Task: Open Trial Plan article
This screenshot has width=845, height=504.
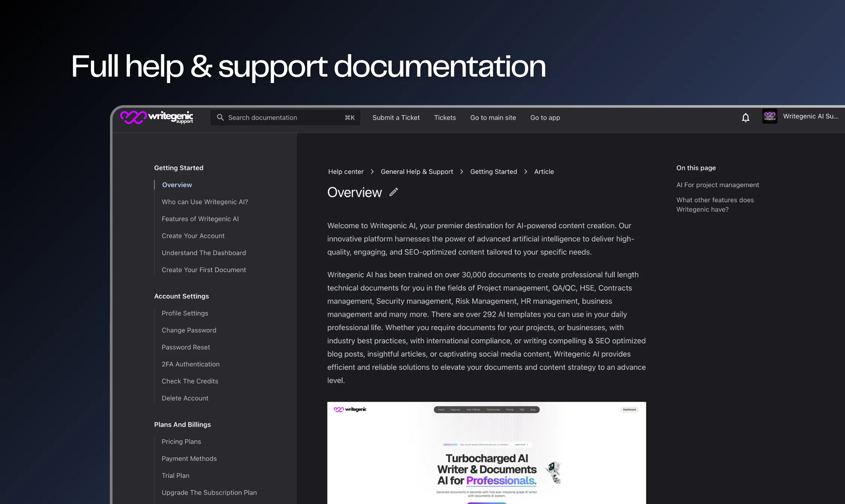Action: coord(175,475)
